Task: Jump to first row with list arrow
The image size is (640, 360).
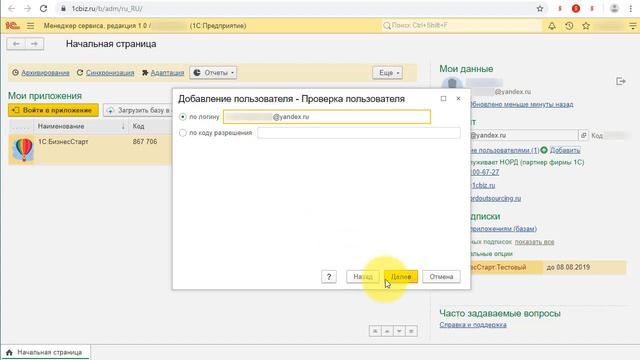Action: (375, 331)
